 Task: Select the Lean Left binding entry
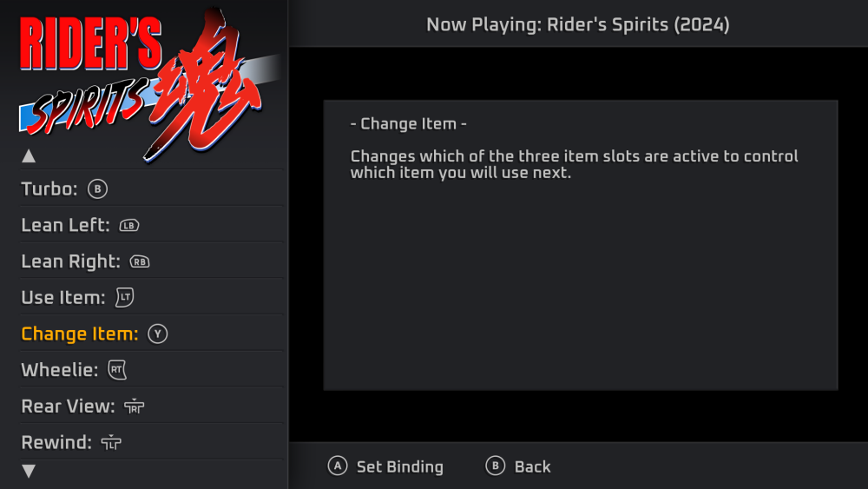[x=65, y=225]
